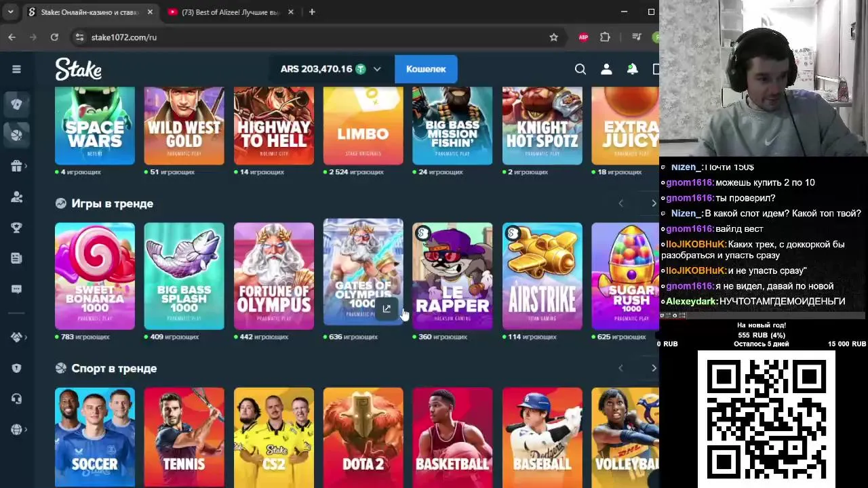Viewport: 868px width, 488px height.
Task: Expand the ARS balance currency dropdown
Action: coord(377,69)
